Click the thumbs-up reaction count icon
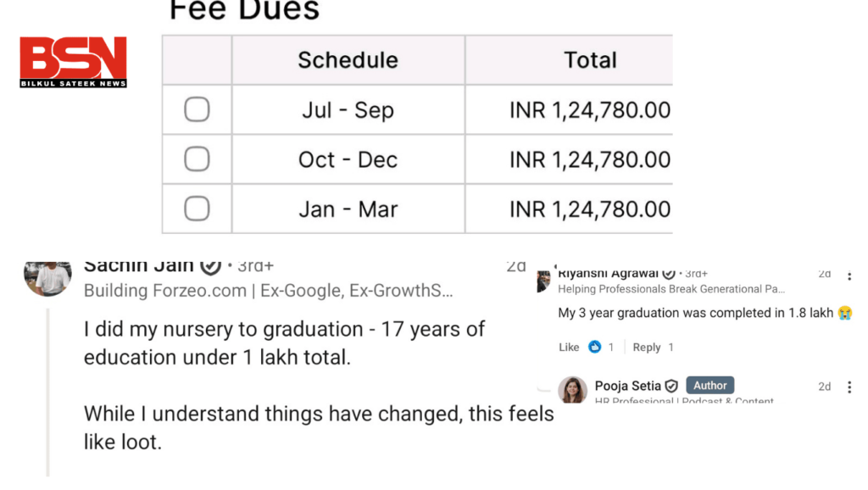Viewport: 868px width, 490px height. [595, 347]
